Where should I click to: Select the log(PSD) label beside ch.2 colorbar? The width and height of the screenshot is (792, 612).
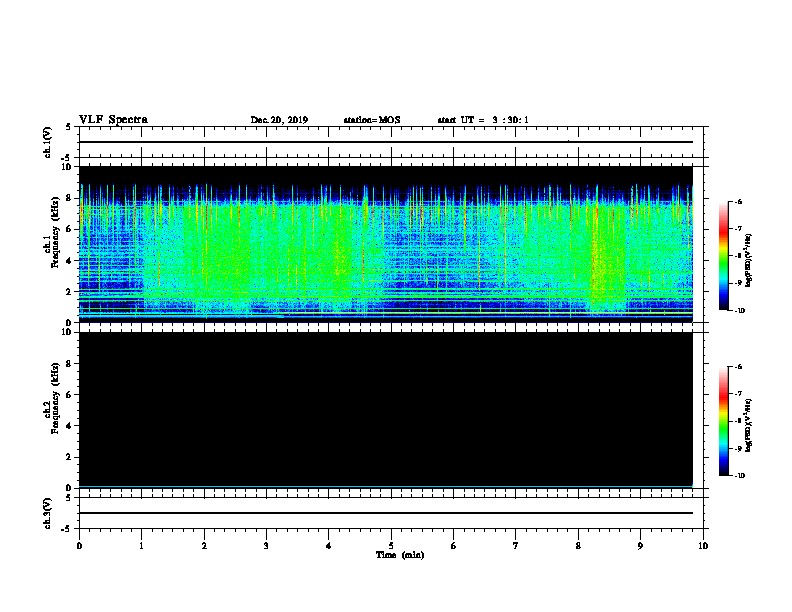pyautogui.click(x=748, y=426)
